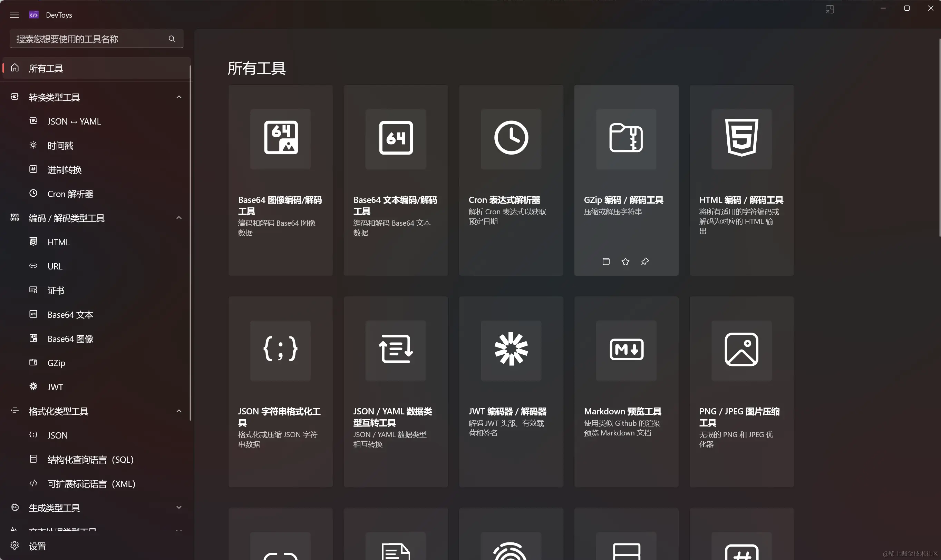Image resolution: width=941 pixels, height=560 pixels.
Task: Open the JWT 编码器 / 解码器 card title
Action: (x=507, y=411)
